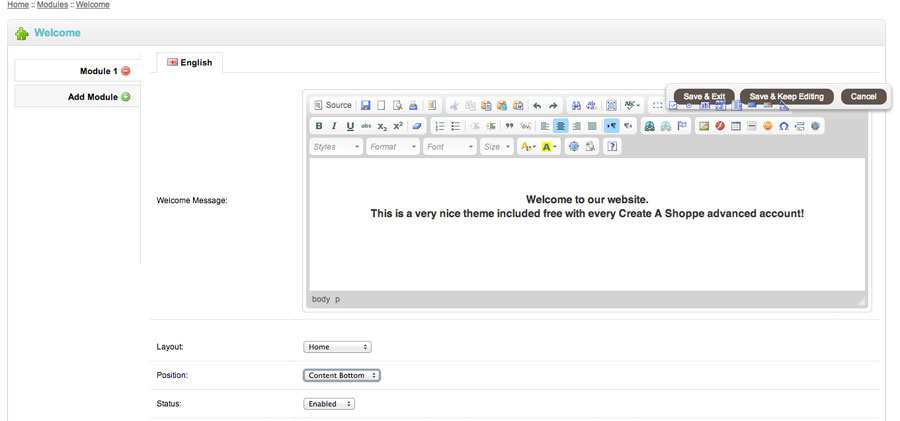Click the Decrease Indent icon
The height and width of the screenshot is (421, 900).
point(475,126)
